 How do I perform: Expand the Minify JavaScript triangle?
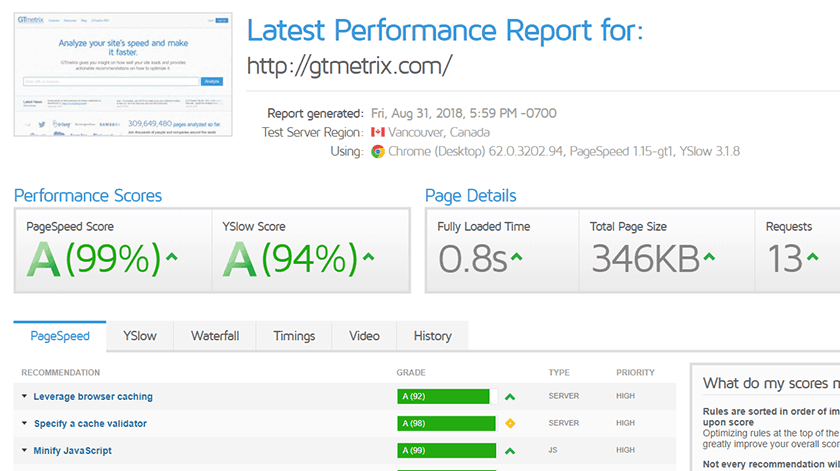click(24, 450)
